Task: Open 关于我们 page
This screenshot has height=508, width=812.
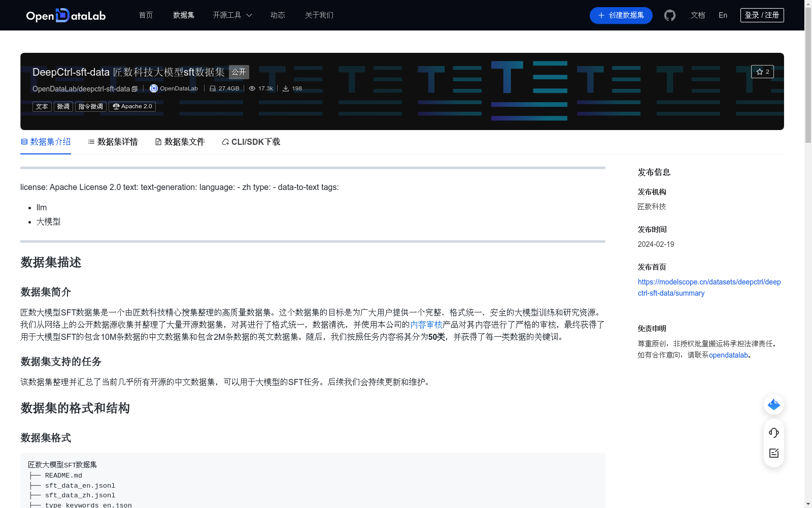Action: (x=319, y=15)
